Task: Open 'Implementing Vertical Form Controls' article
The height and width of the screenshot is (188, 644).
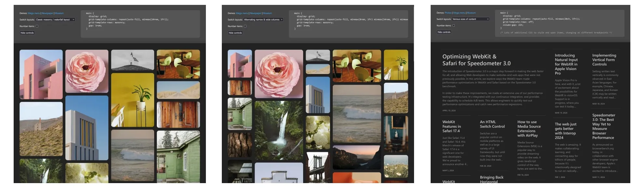Action: (604, 60)
